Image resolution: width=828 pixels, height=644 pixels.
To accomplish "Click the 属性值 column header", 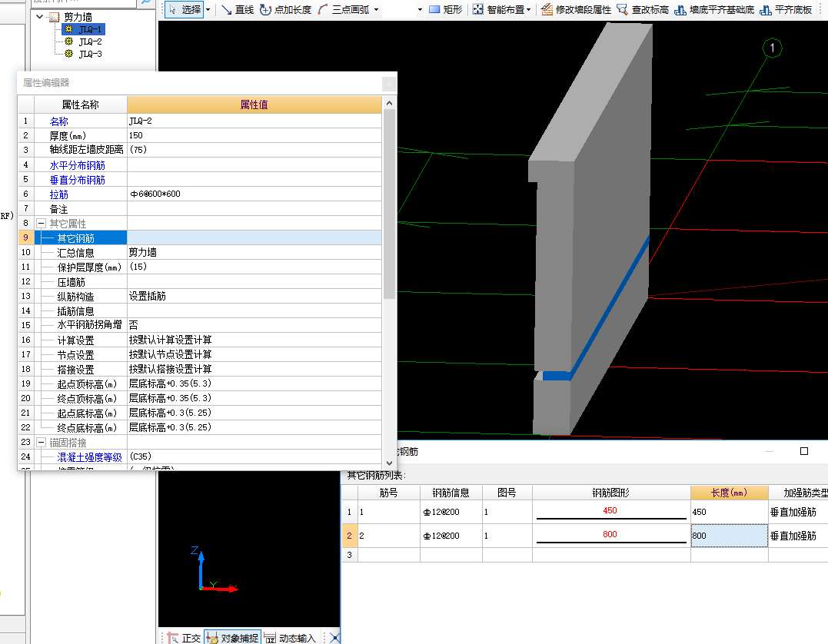I will [254, 105].
